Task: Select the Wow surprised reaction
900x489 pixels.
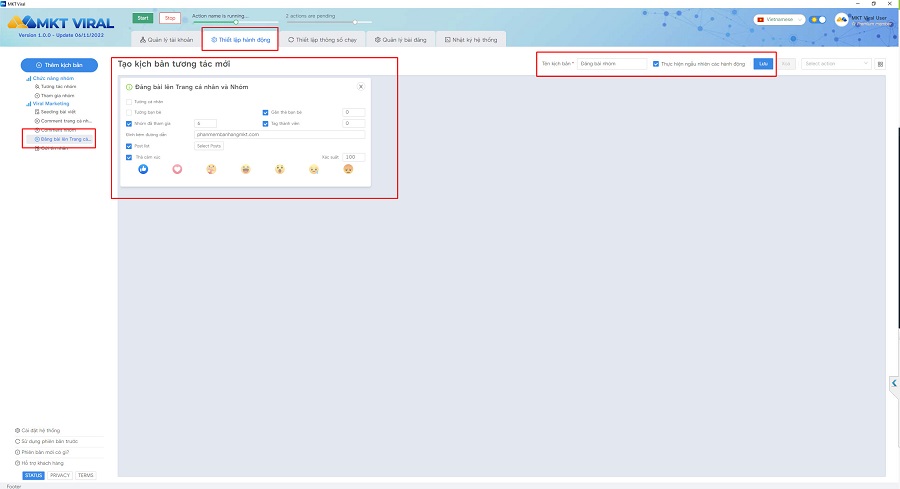Action: (280, 169)
